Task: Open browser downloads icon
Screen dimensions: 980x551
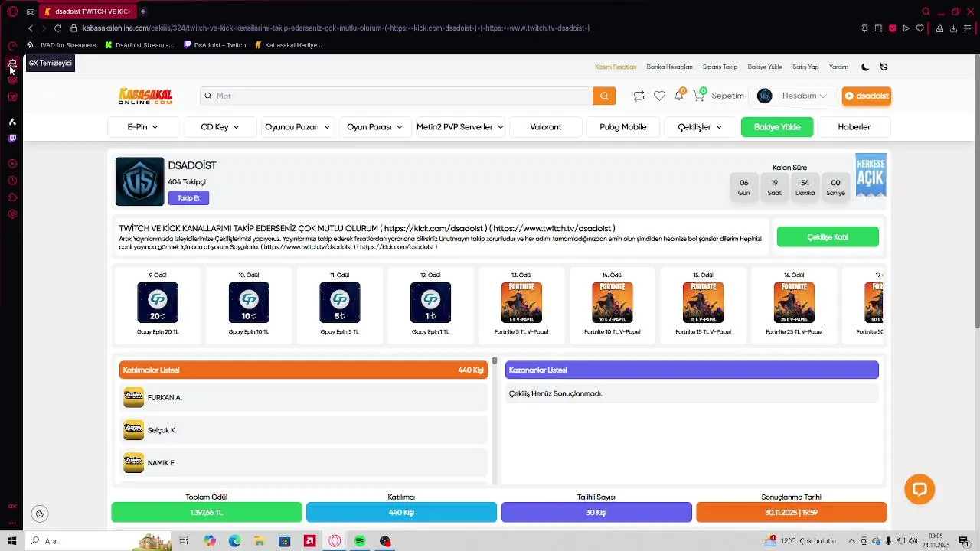Action: coord(953,28)
